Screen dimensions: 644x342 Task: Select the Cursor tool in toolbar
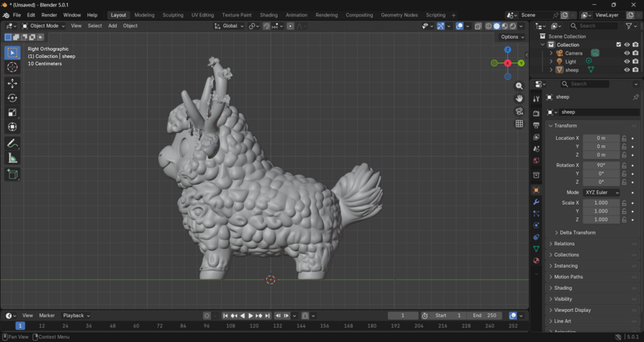pos(12,67)
